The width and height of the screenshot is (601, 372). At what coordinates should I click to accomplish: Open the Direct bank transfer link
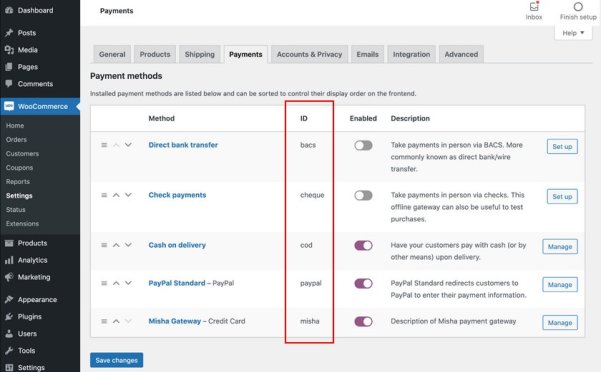point(183,145)
